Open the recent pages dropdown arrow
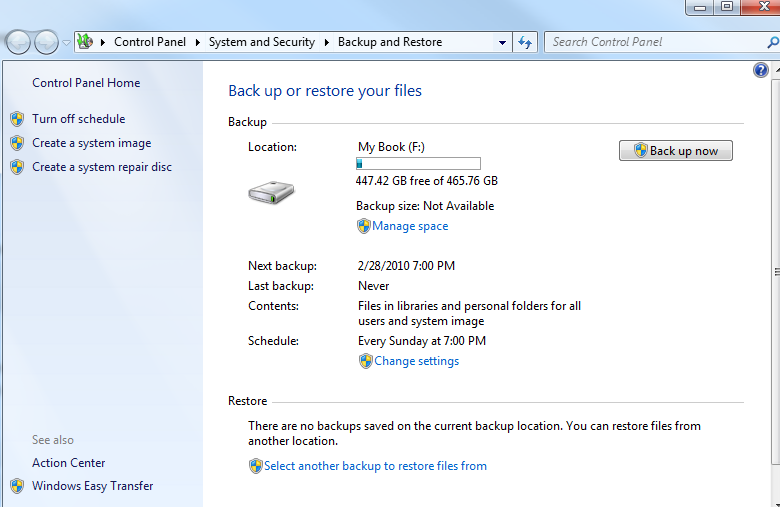The image size is (780, 507). click(66, 43)
